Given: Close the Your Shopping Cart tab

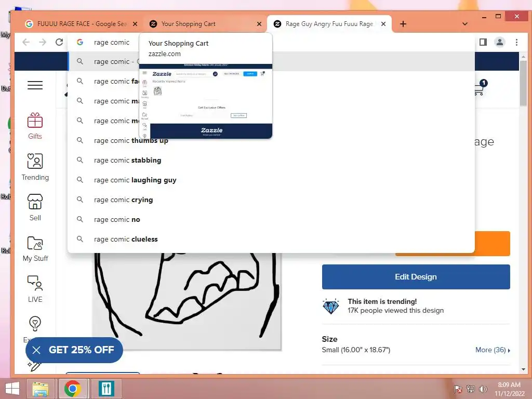Looking at the screenshot, I should 259,24.
